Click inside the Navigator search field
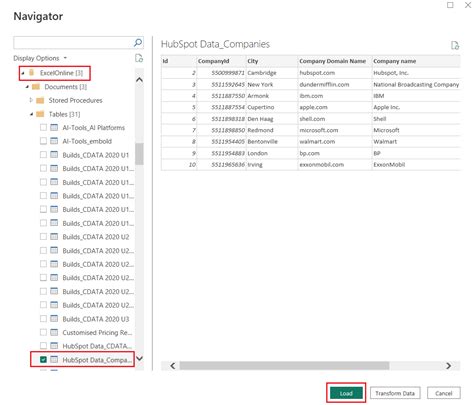 pos(73,43)
